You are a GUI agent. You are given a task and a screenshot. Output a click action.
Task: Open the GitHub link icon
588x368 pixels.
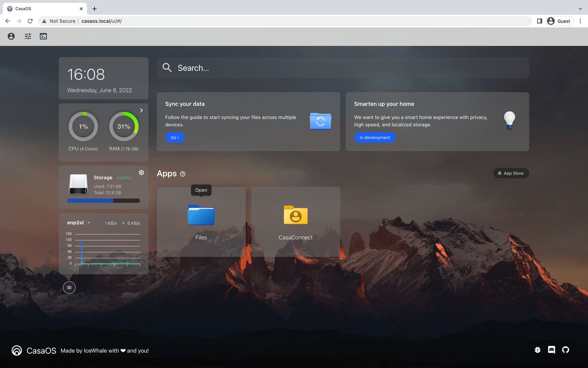pyautogui.click(x=565, y=350)
